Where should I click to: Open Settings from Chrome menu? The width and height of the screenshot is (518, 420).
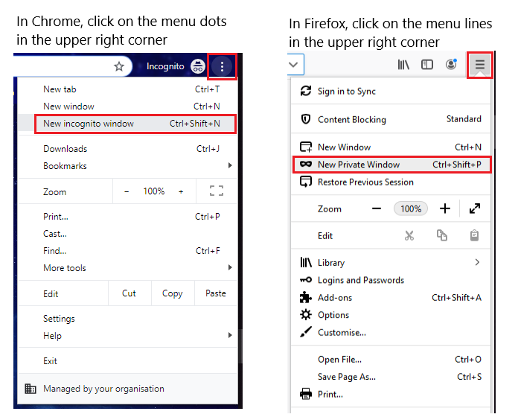click(127, 319)
